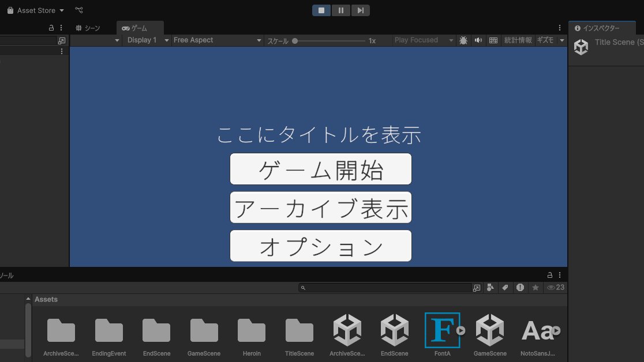Select the インスペクター tab
644x362 pixels.
tap(597, 28)
